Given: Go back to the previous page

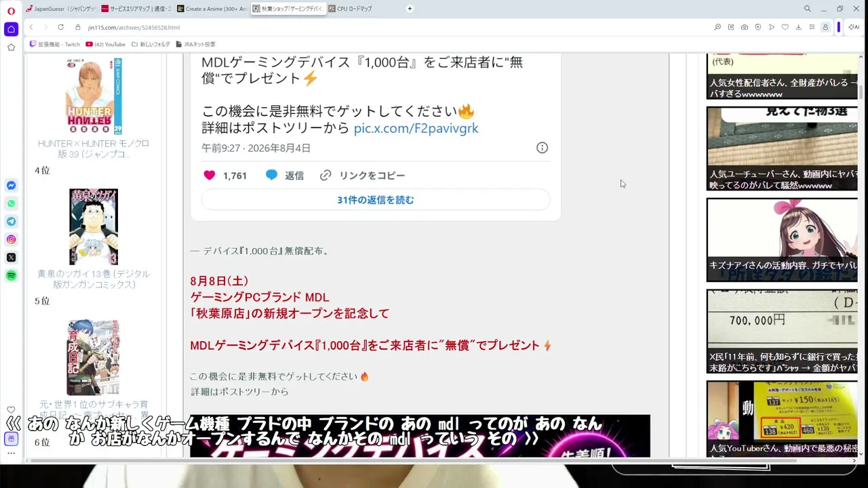Looking at the screenshot, I should pos(31,27).
